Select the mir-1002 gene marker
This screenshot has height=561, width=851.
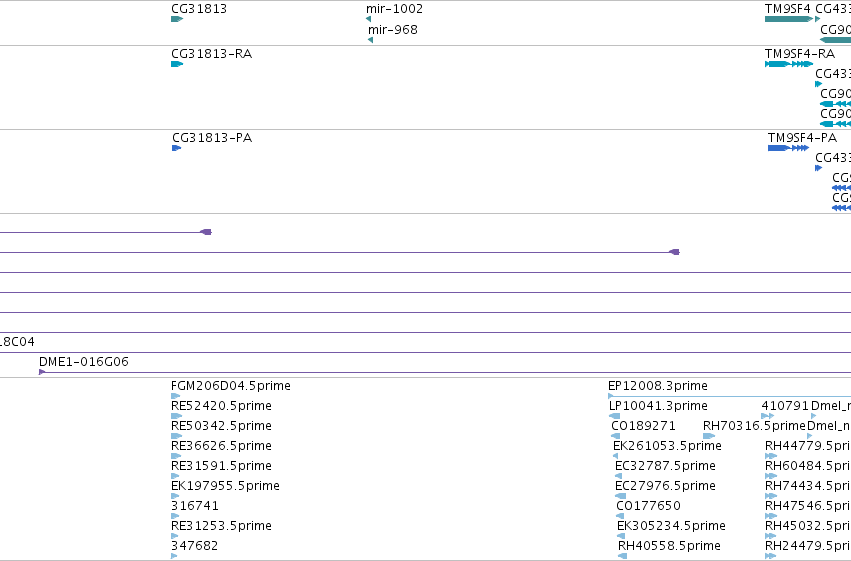click(x=369, y=19)
